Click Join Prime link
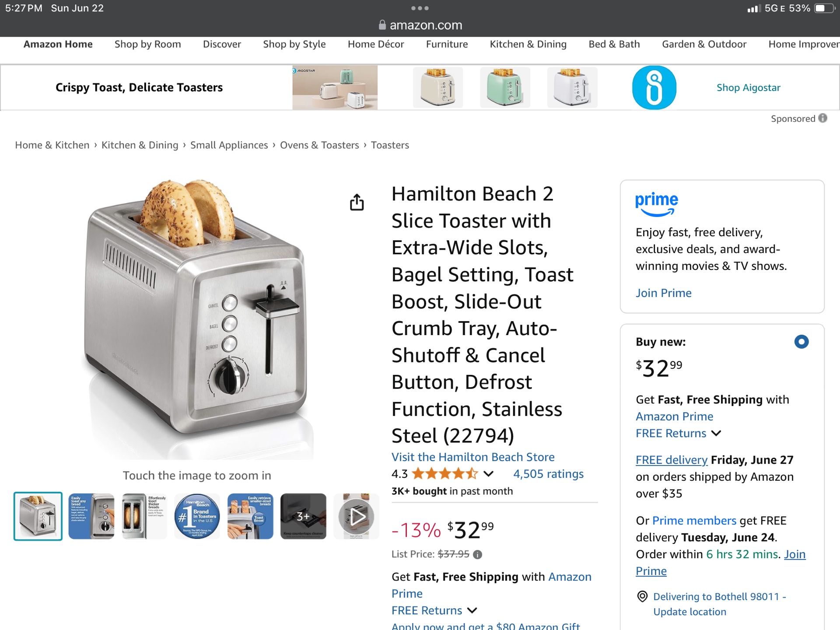 click(663, 293)
